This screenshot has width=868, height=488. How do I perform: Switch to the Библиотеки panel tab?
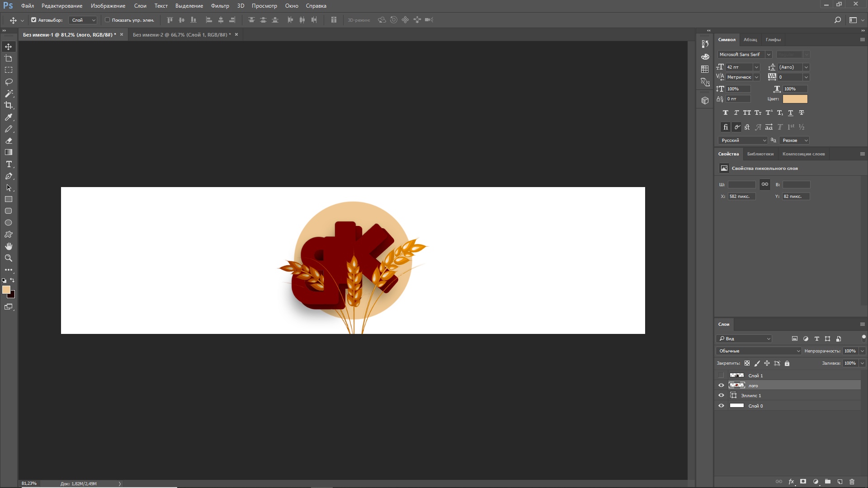pyautogui.click(x=760, y=154)
